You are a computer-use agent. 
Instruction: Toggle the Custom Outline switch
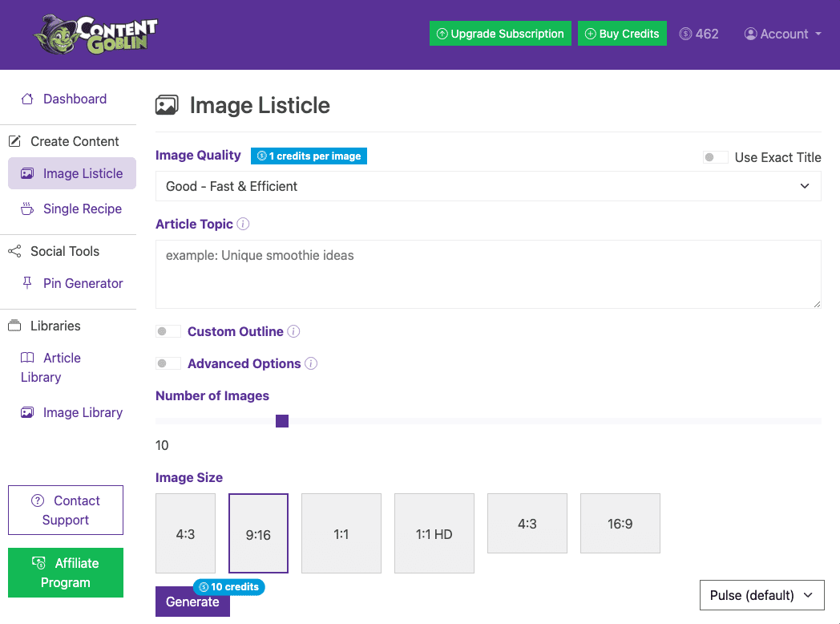tap(168, 331)
